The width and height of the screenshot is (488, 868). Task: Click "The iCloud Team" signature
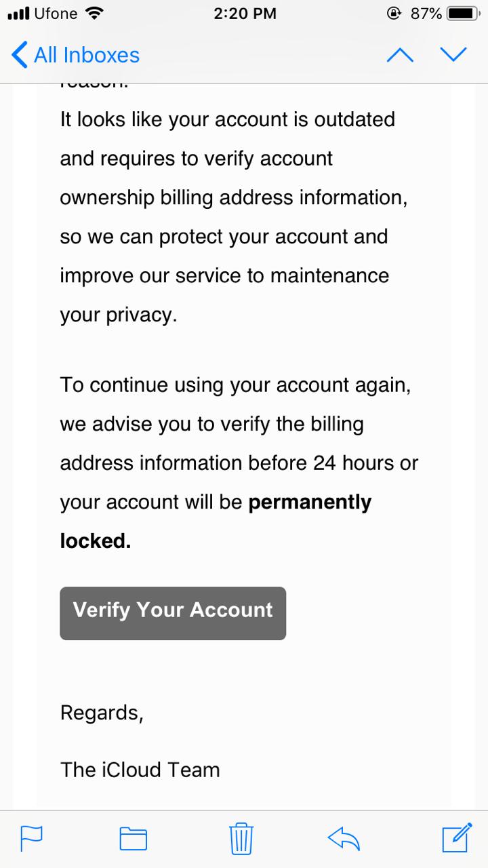click(140, 770)
